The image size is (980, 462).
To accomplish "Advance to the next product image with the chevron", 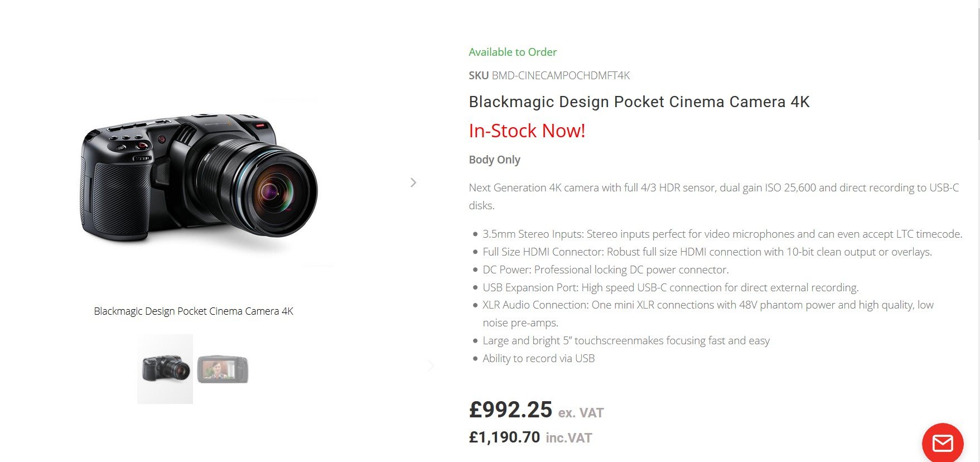I will (413, 182).
